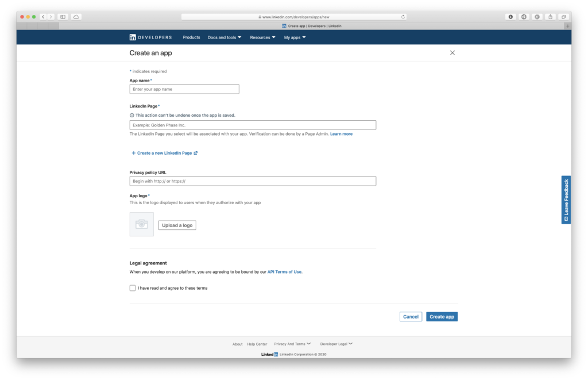Open the My apps dropdown
This screenshot has height=380, width=588.
coord(295,37)
